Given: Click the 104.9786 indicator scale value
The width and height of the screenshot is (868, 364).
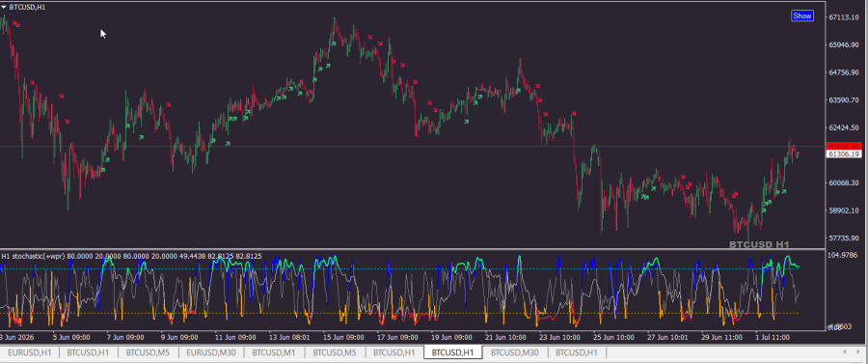Looking at the screenshot, I should (x=844, y=256).
